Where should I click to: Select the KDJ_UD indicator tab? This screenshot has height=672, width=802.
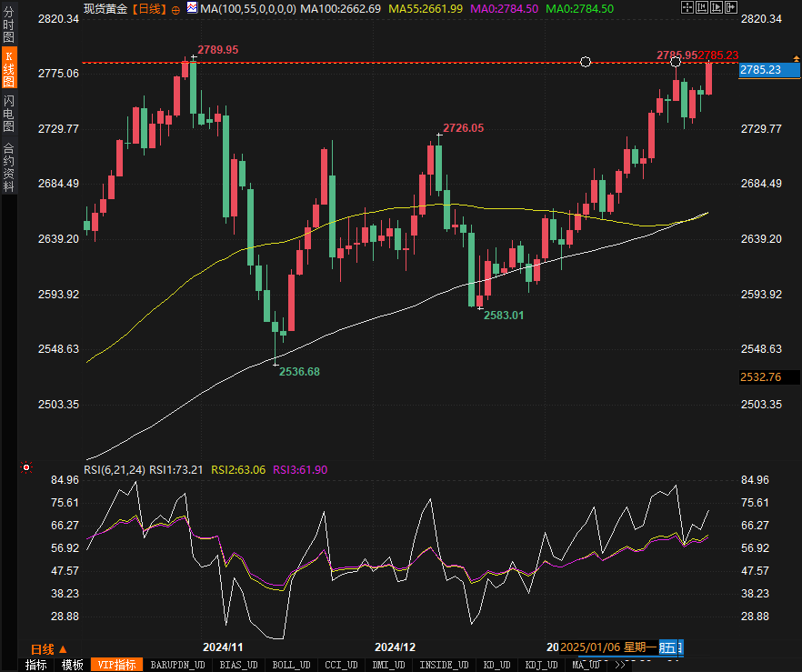click(x=541, y=665)
